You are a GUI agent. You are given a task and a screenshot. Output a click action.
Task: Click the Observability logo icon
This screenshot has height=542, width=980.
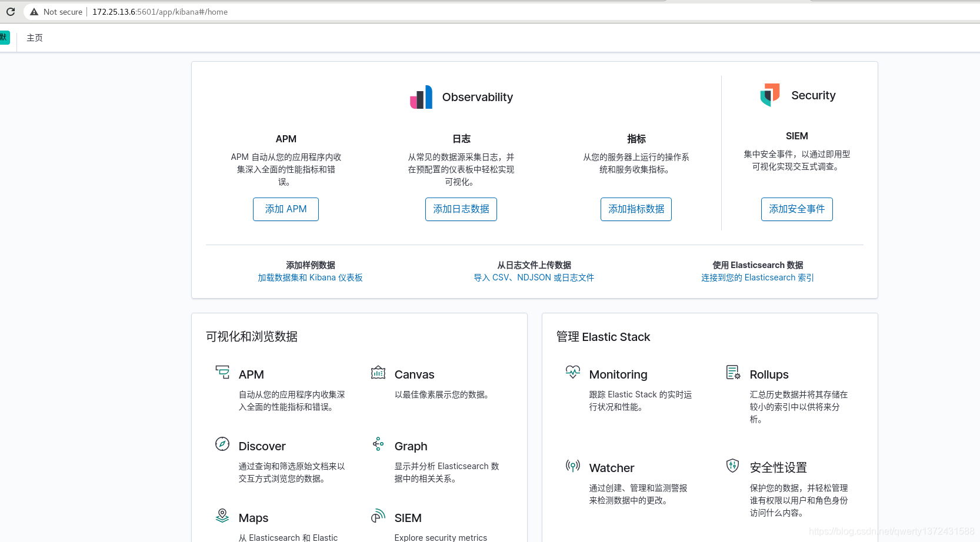tap(421, 97)
